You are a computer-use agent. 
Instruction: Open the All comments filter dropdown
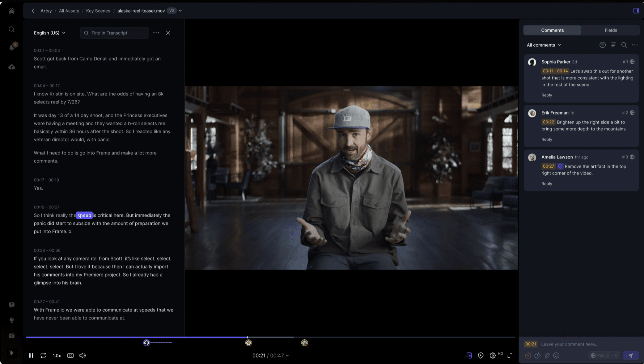coord(544,45)
